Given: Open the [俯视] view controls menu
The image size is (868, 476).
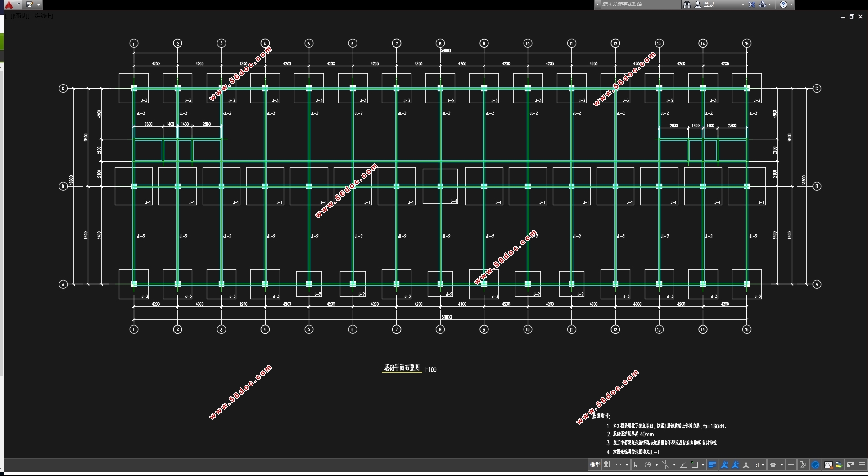Looking at the screenshot, I should 20,16.
